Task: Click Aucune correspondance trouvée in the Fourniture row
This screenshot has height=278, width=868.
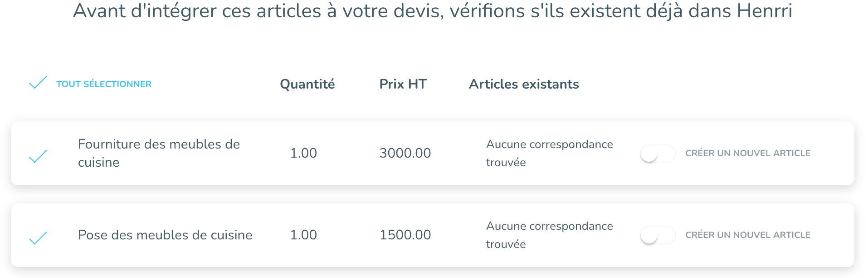Action: (549, 153)
